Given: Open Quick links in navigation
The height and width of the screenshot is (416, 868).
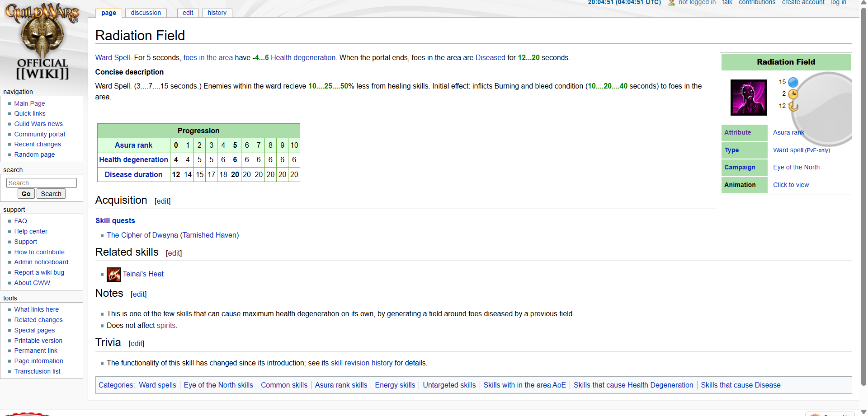Looking at the screenshot, I should point(30,113).
